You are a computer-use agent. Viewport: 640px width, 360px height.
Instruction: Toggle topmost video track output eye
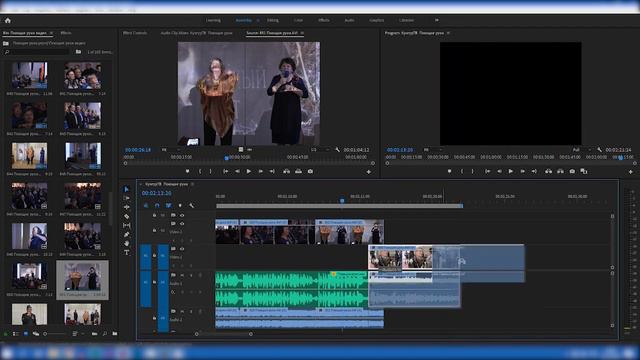point(182,215)
